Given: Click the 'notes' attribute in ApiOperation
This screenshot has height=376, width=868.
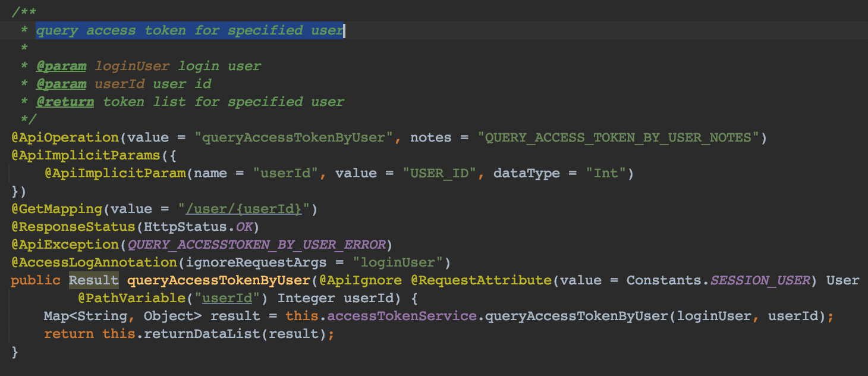Looking at the screenshot, I should 431,137.
